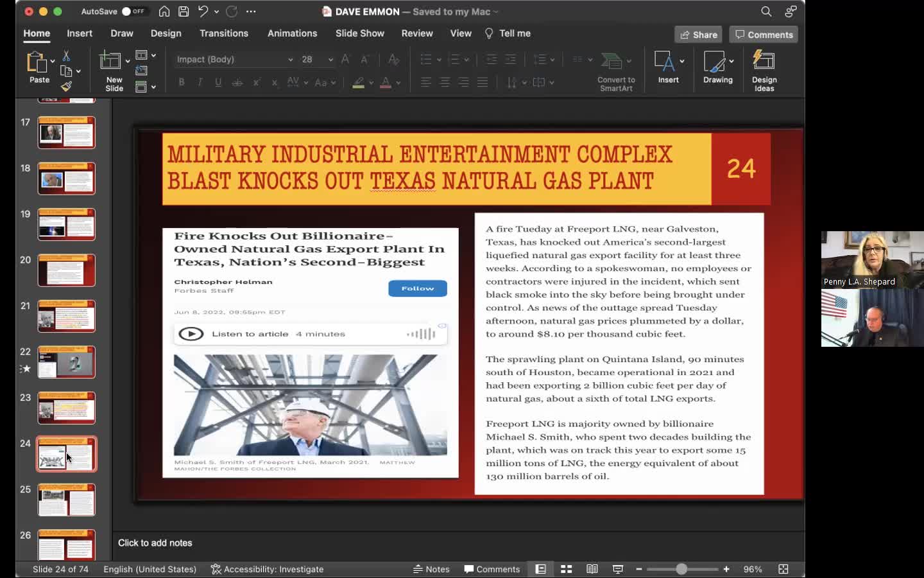The image size is (924, 578).
Task: Click the Search magnifier icon
Action: click(x=766, y=12)
